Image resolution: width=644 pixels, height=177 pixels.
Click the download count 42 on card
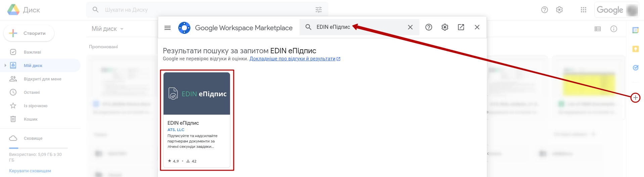pos(191,161)
